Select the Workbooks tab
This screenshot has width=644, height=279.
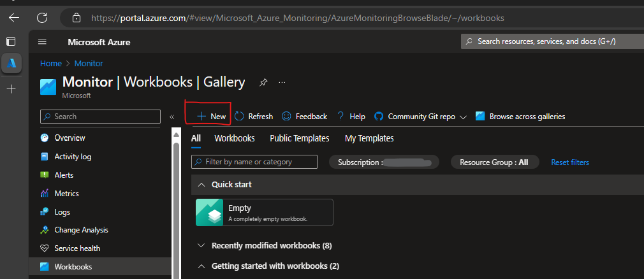click(234, 138)
